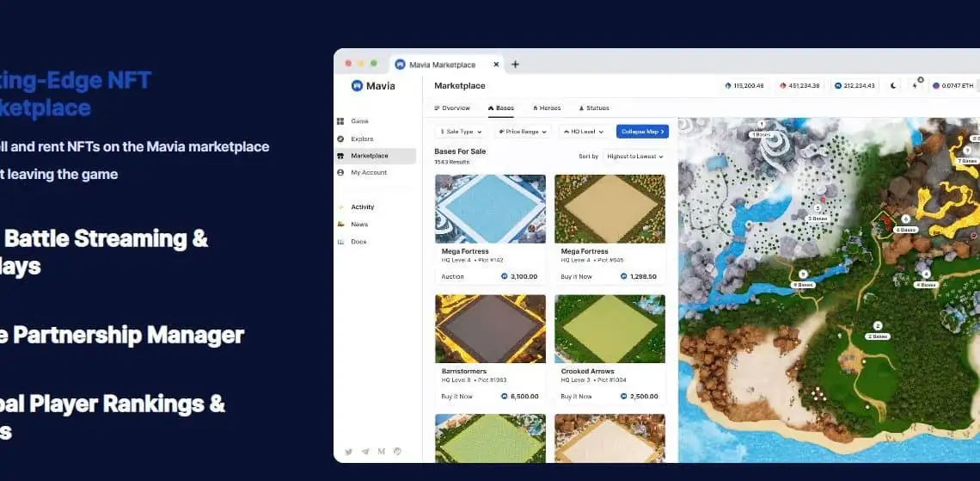The image size is (980, 481).
Task: Open the Highest to Lowest sort dropdown
Action: pyautogui.click(x=634, y=157)
